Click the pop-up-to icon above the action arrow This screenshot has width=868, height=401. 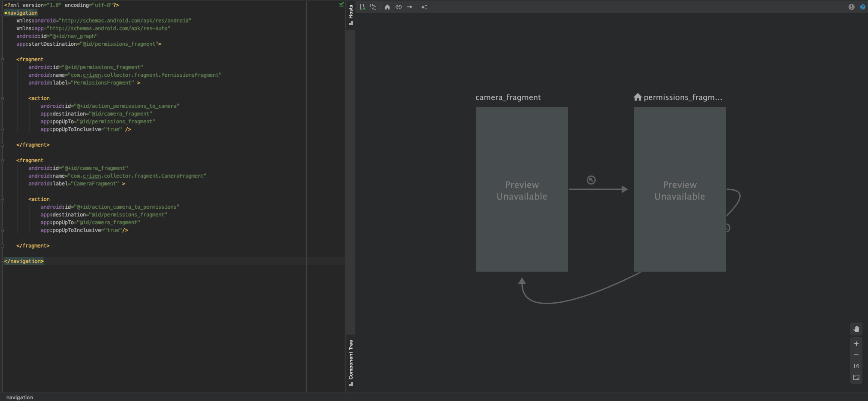click(x=591, y=180)
